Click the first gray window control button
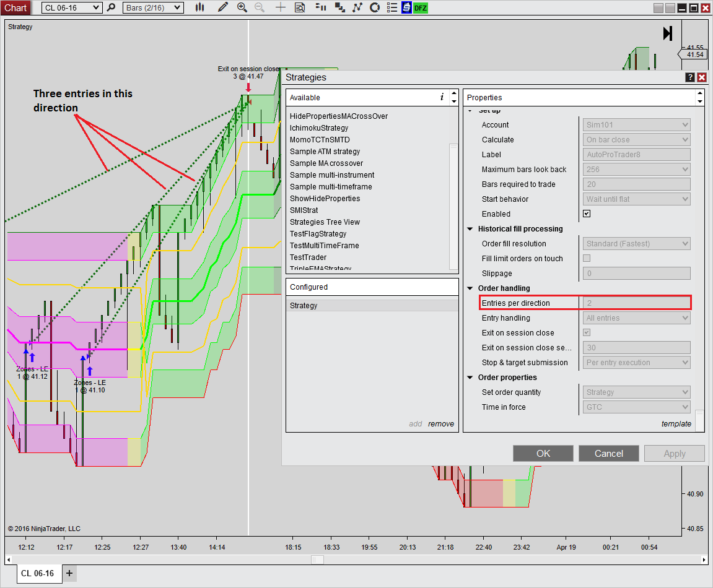The height and width of the screenshot is (588, 713). pos(658,7)
